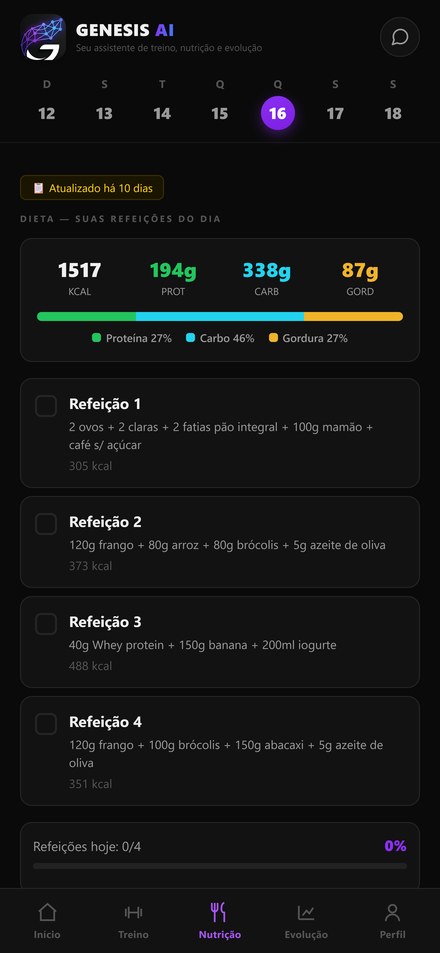Select the Nutrição fork icon
The width and height of the screenshot is (440, 953).
(219, 912)
